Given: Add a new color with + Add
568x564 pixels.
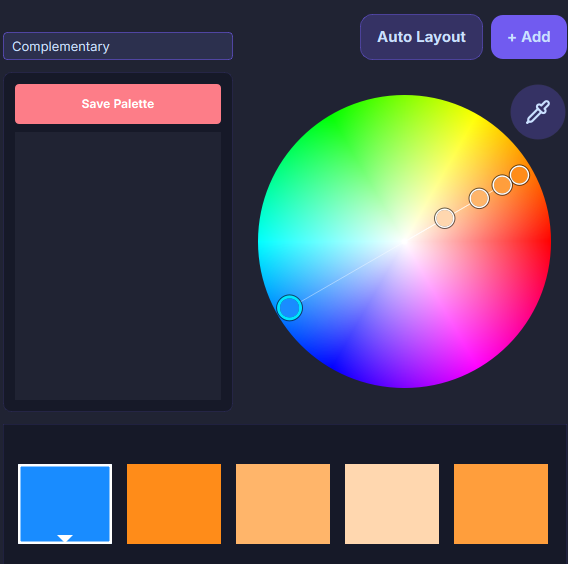Looking at the screenshot, I should (529, 37).
